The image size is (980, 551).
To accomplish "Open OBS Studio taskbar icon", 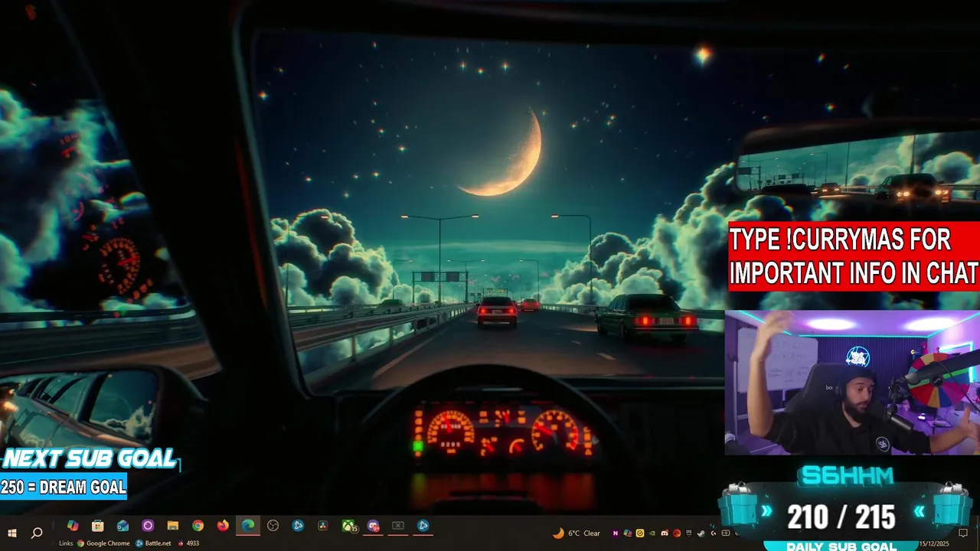I will pos(273,526).
